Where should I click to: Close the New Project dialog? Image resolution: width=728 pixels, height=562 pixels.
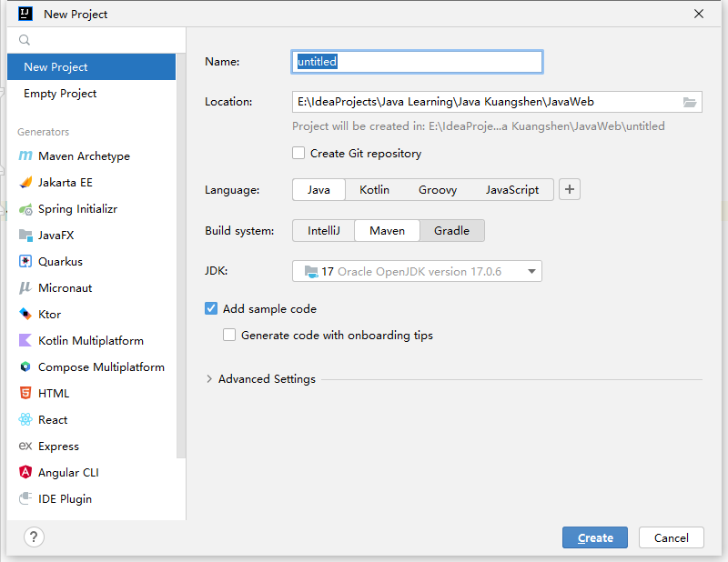tap(699, 14)
